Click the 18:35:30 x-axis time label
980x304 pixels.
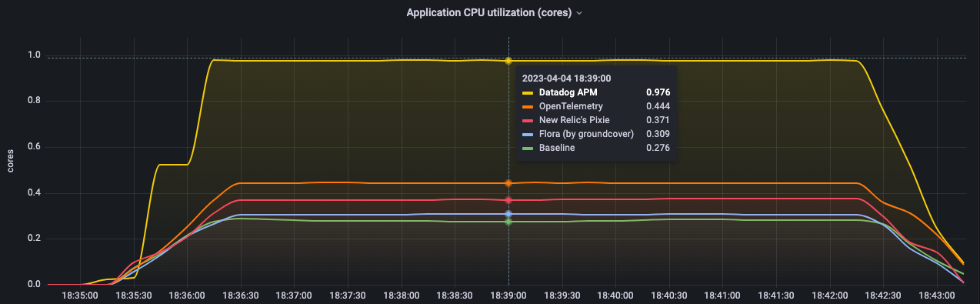tap(133, 296)
